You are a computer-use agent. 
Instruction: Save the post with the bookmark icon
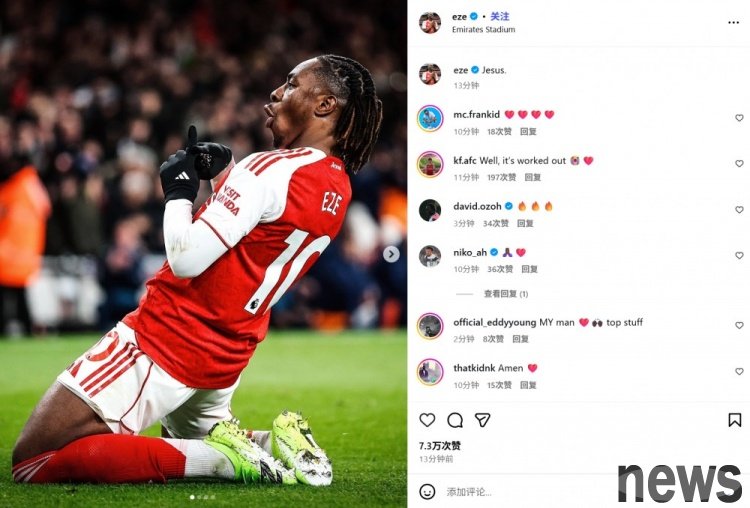point(735,420)
